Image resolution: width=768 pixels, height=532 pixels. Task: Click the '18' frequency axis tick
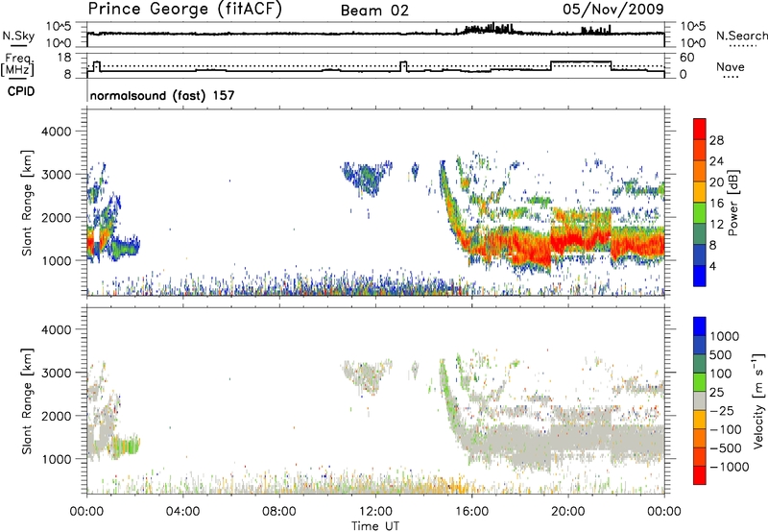click(x=64, y=58)
